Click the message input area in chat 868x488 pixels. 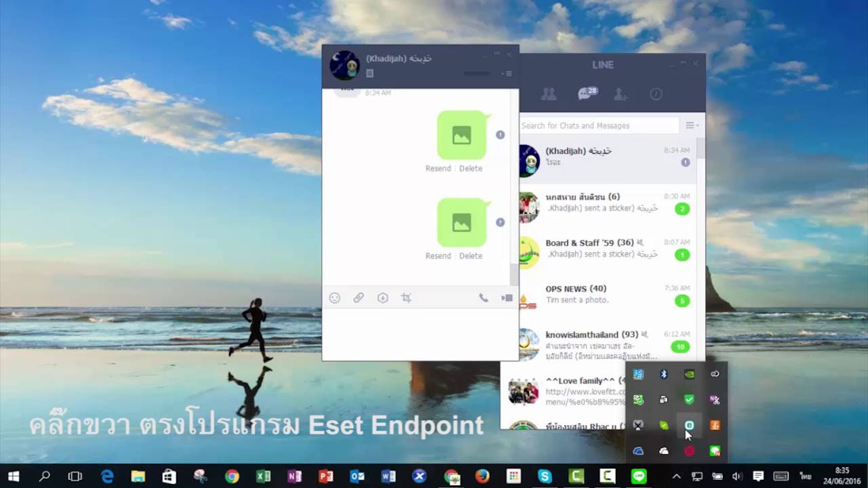[x=420, y=334]
